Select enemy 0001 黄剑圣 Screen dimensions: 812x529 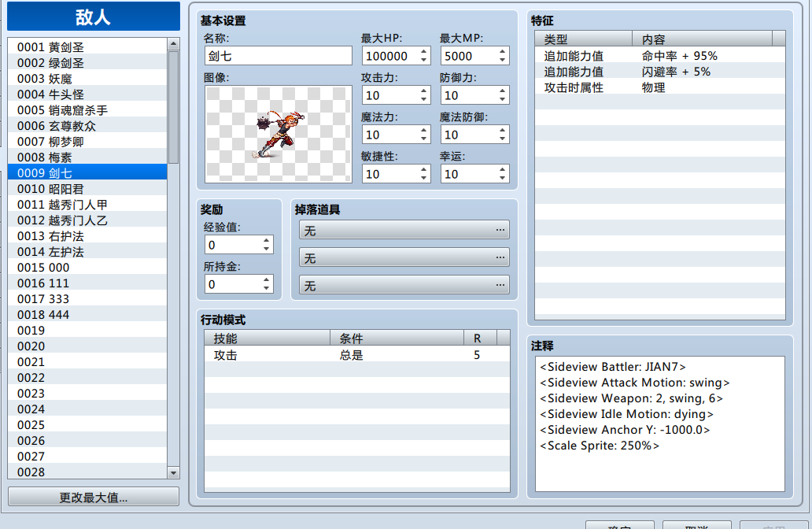tap(87, 47)
